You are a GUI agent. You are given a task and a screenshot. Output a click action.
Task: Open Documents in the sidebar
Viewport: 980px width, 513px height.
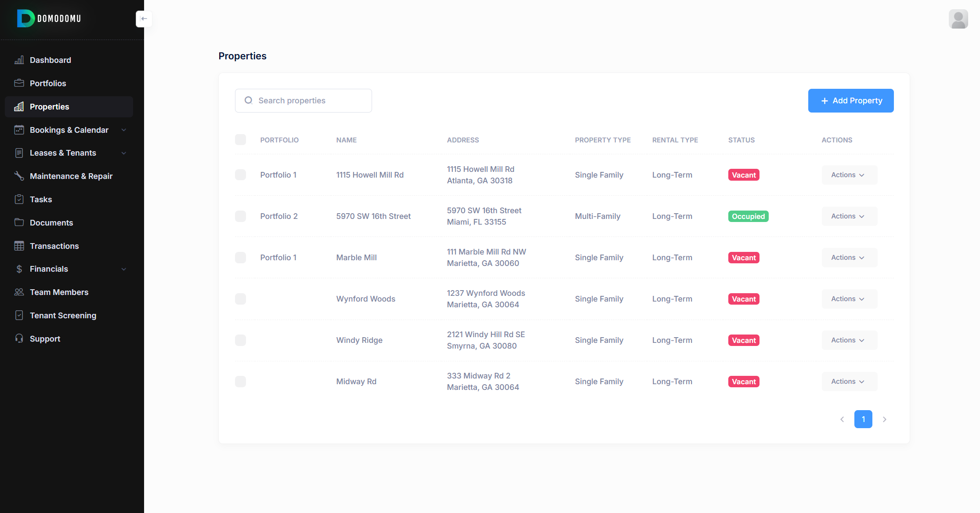pyautogui.click(x=51, y=222)
